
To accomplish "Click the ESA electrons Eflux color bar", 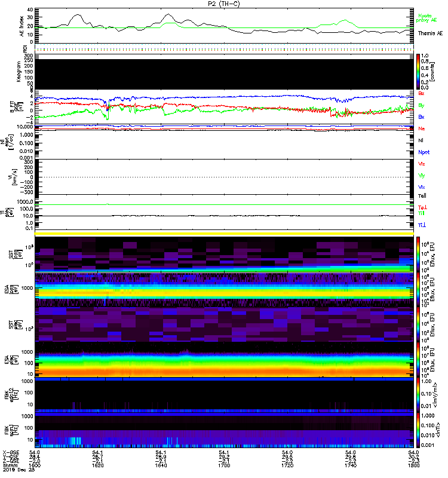I will (x=418, y=360).
